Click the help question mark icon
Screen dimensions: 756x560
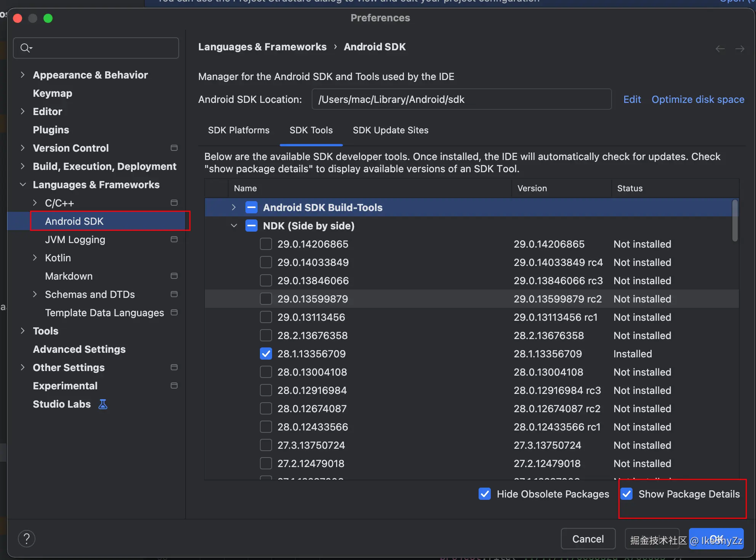click(27, 539)
